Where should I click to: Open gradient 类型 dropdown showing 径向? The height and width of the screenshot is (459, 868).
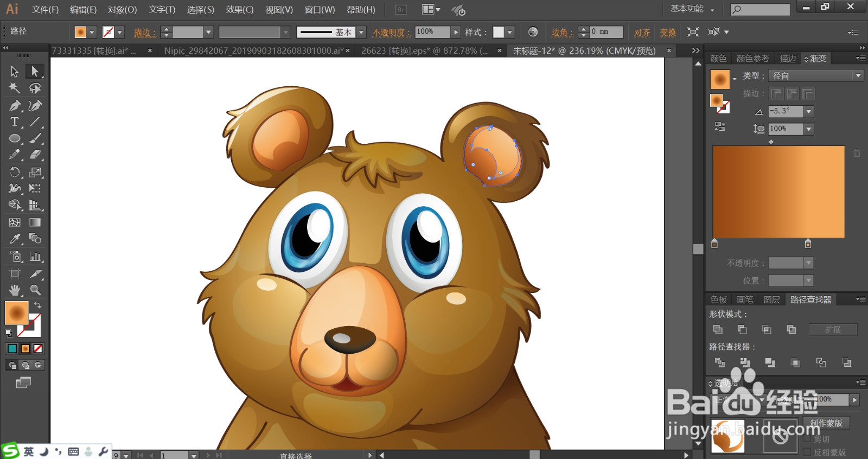816,76
